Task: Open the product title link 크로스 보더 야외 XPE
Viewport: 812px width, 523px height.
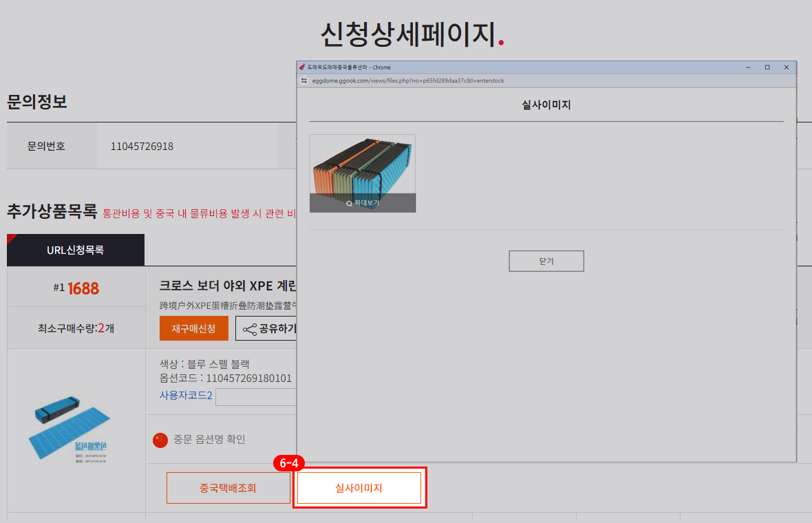Action: pos(227,286)
